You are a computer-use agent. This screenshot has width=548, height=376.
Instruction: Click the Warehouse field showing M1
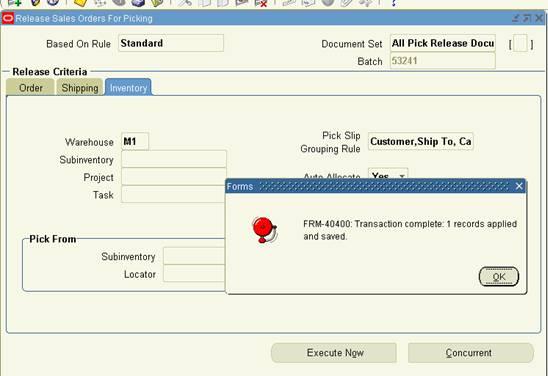135,142
